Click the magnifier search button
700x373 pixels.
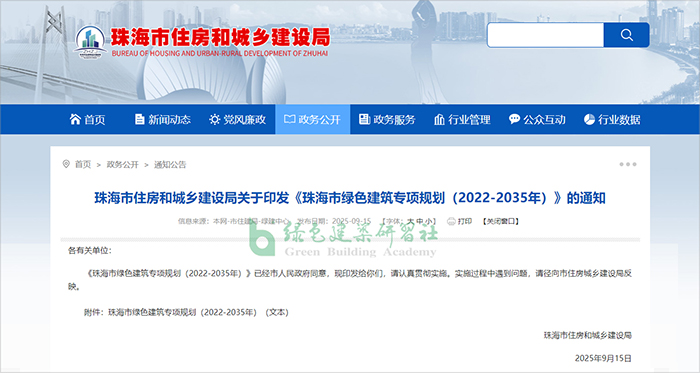coord(626,35)
